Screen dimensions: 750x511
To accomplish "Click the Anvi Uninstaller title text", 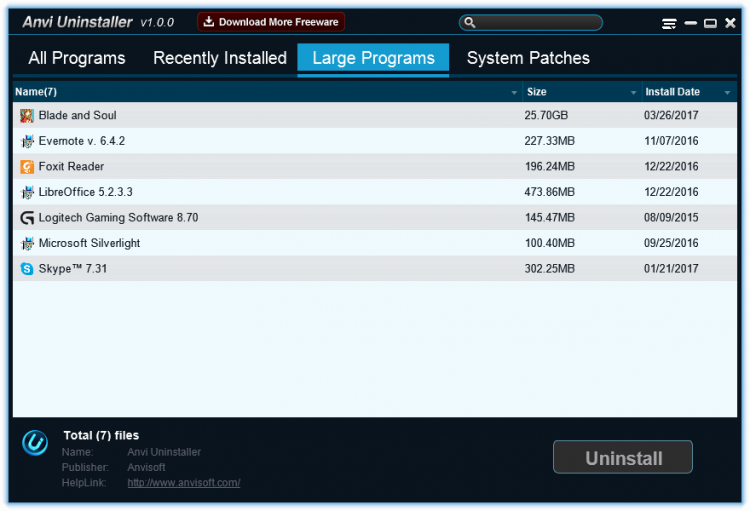I will tap(77, 22).
